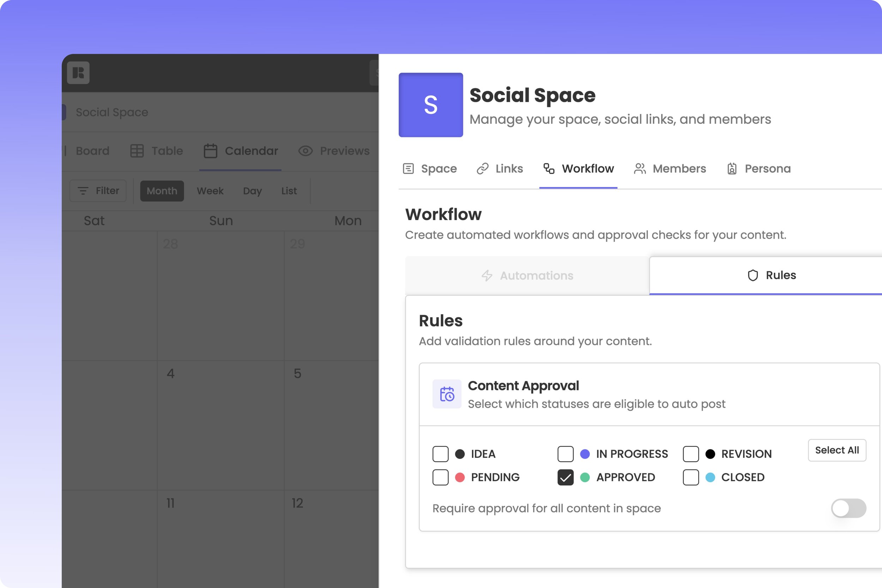882x588 pixels.
Task: Click the Persona badge icon
Action: coord(732,169)
